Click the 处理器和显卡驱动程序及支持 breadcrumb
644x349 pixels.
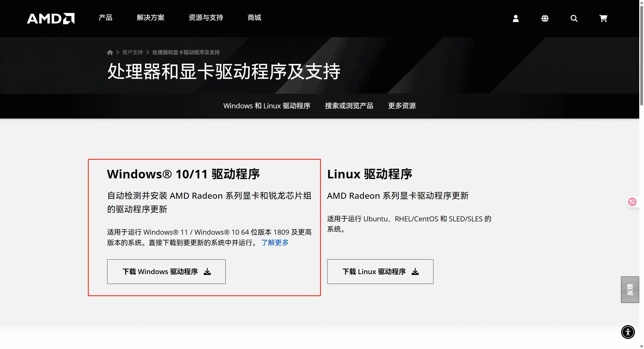[x=186, y=52]
